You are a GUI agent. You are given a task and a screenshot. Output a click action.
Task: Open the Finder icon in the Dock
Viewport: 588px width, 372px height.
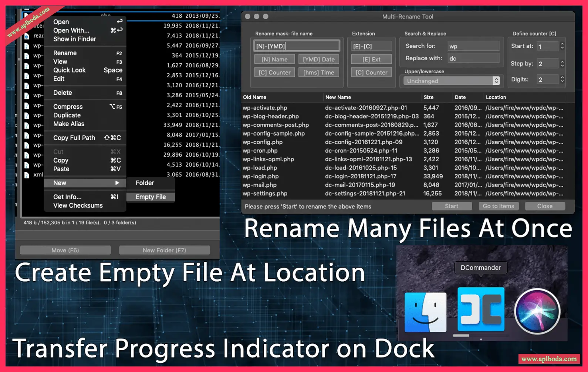click(x=425, y=312)
